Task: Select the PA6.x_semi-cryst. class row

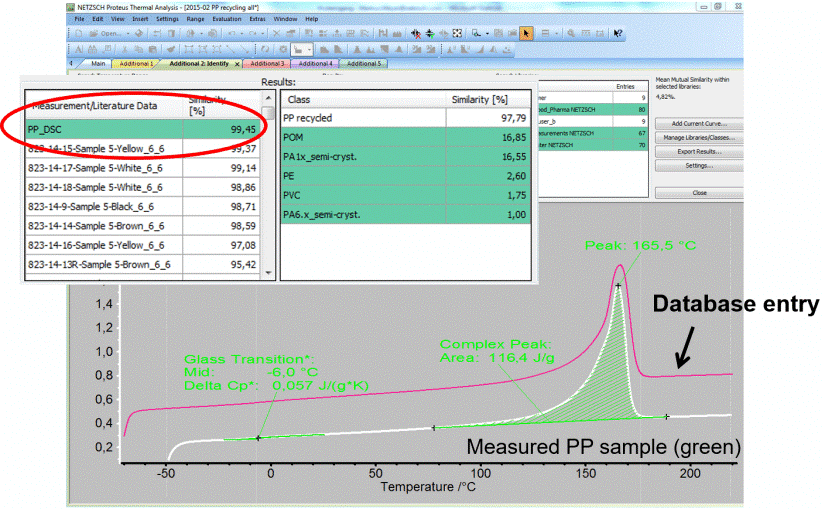Action: point(406,215)
